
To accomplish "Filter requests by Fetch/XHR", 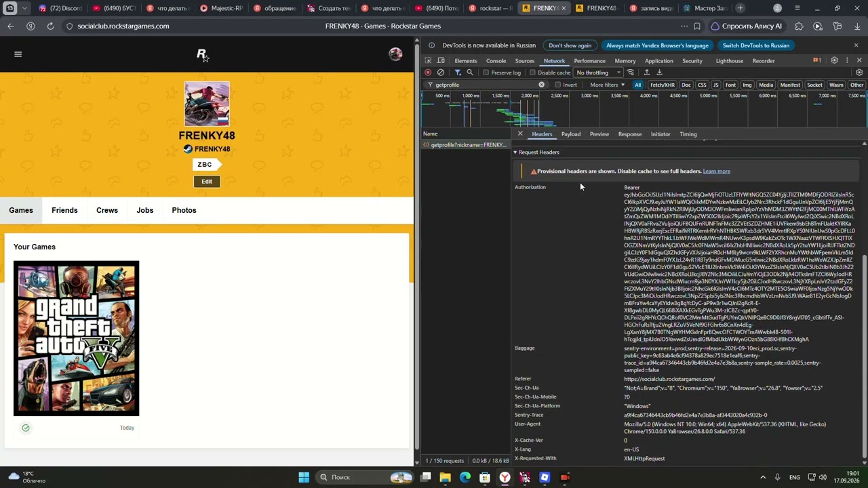I will 663,85.
